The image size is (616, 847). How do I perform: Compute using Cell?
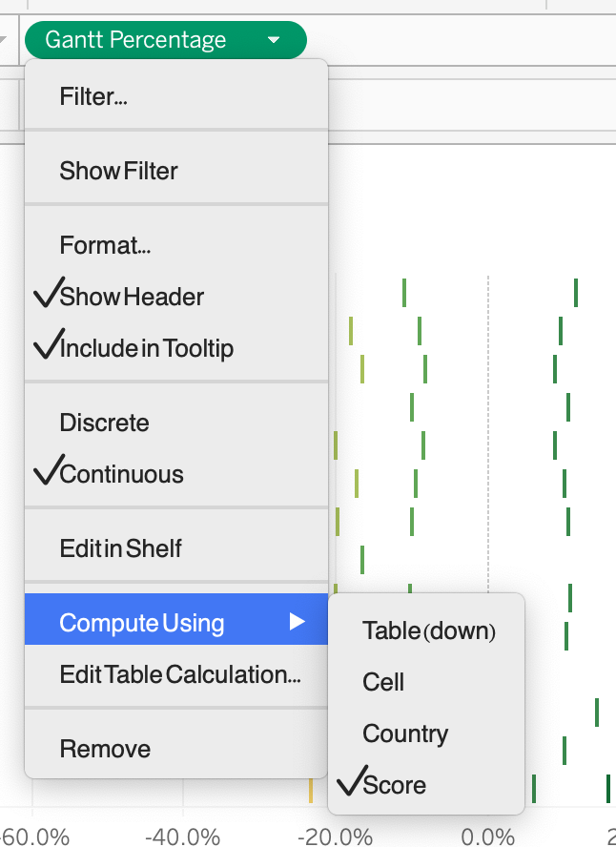383,682
